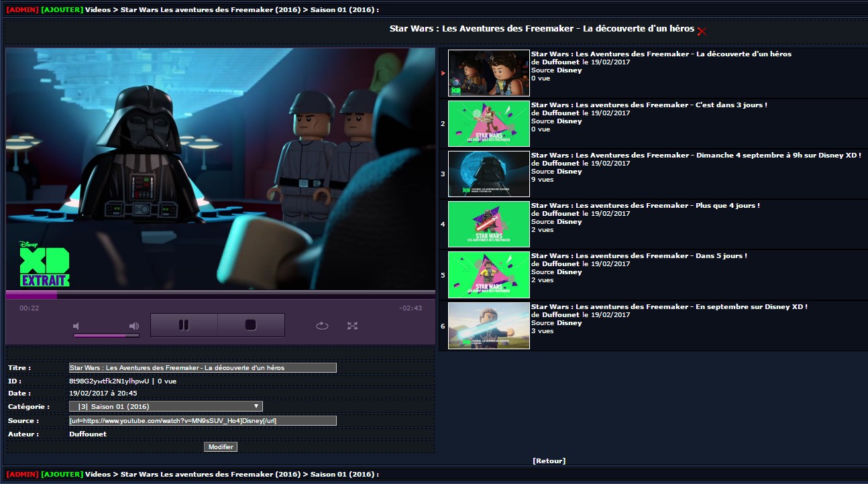868x484 pixels.
Task: Click the '3 vues' view count
Action: pos(543,330)
